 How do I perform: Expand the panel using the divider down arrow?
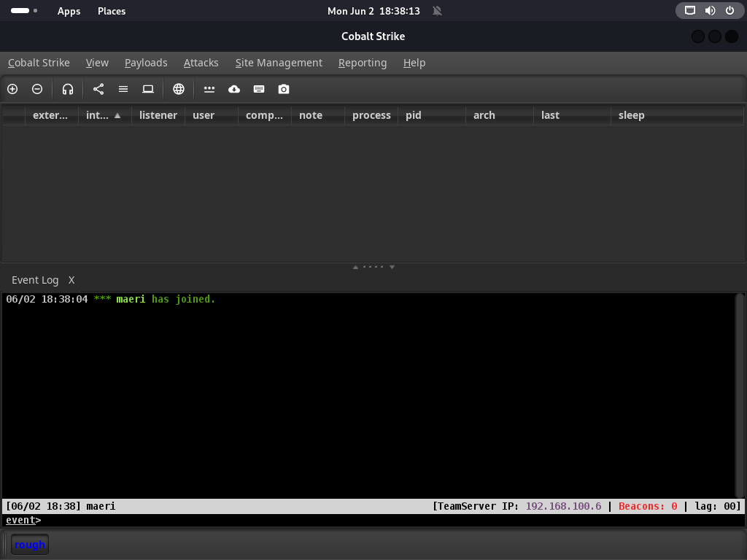pyautogui.click(x=392, y=267)
